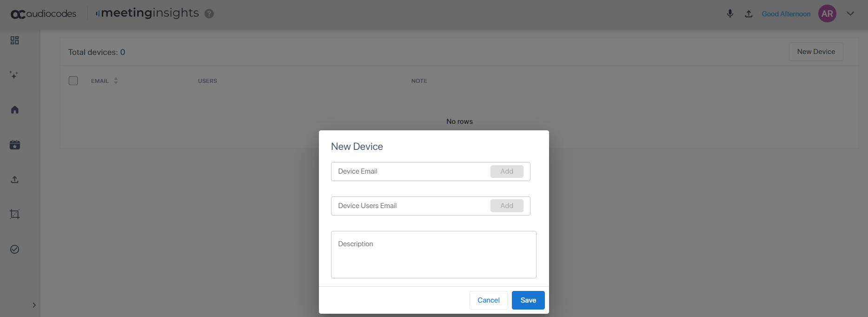Expand the user account dropdown chevron
Viewport: 868px width, 317px height.
[850, 13]
